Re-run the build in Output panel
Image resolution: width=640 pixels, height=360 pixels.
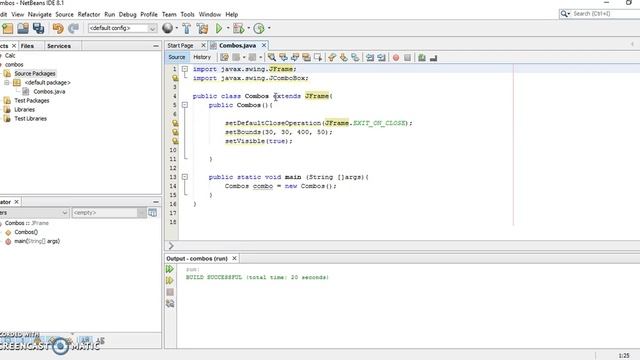coord(170,269)
